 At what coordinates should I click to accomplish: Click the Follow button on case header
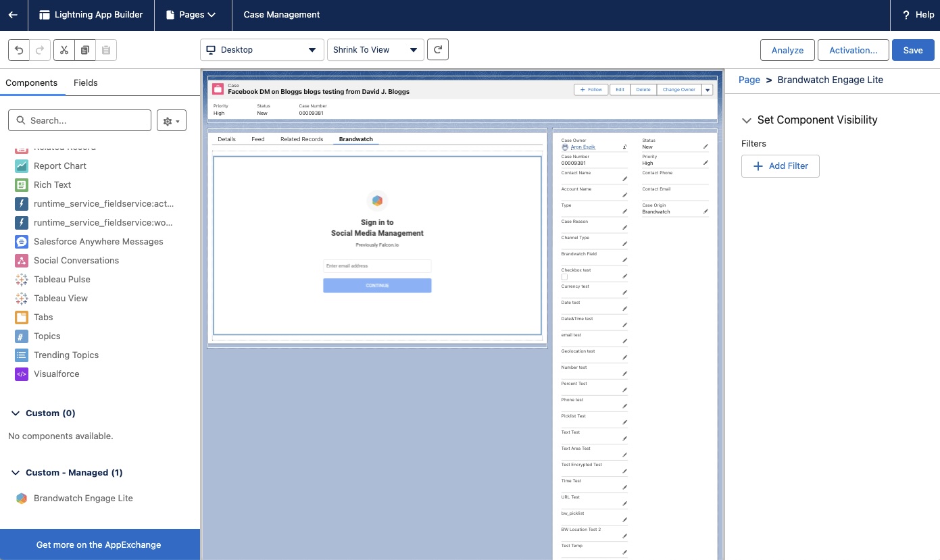pos(591,90)
